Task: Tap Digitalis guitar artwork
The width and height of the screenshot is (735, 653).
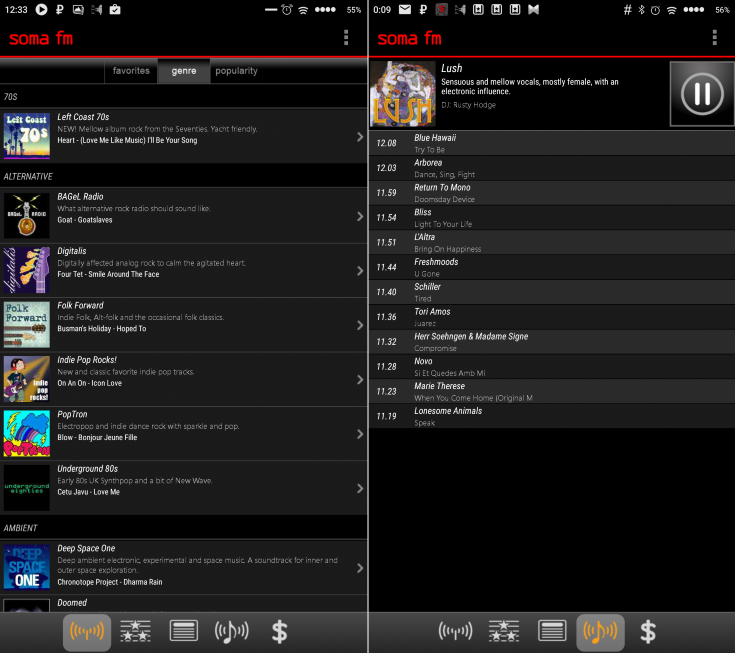Action: point(27,270)
